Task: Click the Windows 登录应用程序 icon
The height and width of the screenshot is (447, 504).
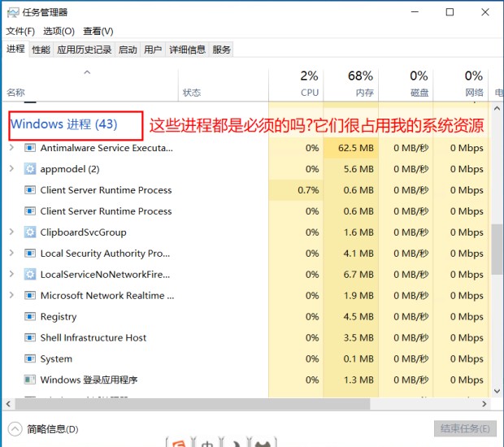Action: coord(30,380)
